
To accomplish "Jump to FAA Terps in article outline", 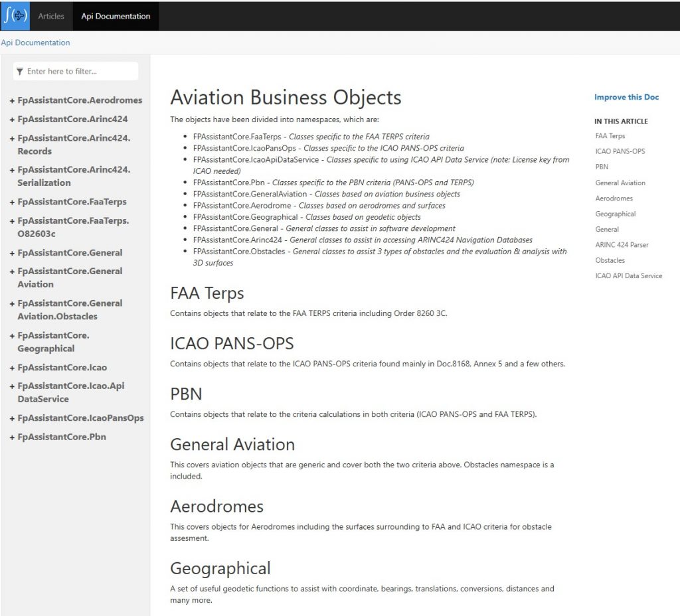I will [610, 136].
